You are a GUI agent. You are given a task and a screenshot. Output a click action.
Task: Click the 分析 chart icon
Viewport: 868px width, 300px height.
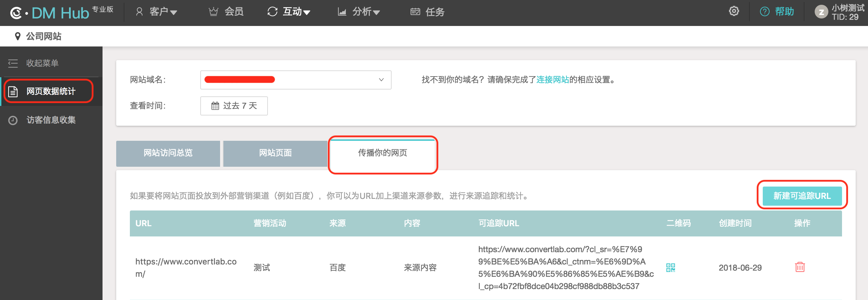point(342,12)
